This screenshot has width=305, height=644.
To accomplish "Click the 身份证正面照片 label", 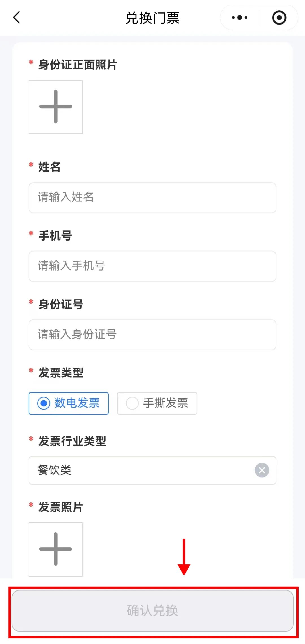I will click(x=78, y=65).
